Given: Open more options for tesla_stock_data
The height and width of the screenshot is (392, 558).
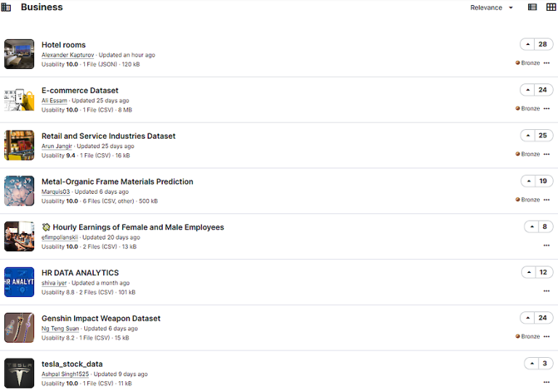Looking at the screenshot, I should (x=546, y=382).
